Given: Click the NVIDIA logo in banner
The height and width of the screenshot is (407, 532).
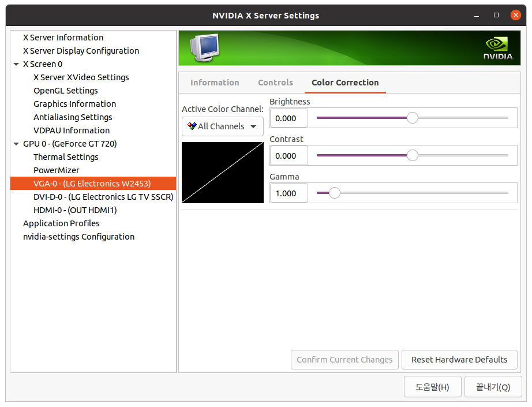Looking at the screenshot, I should coord(499,48).
